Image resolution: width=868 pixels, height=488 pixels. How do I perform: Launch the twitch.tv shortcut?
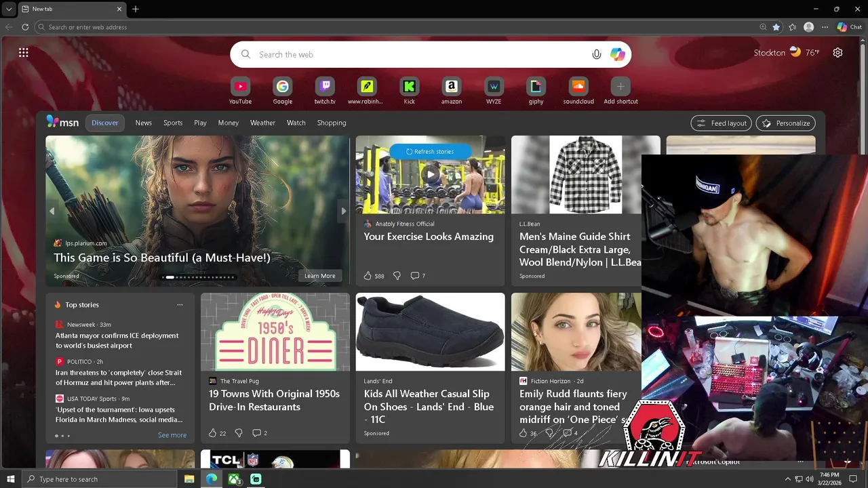[x=325, y=87]
